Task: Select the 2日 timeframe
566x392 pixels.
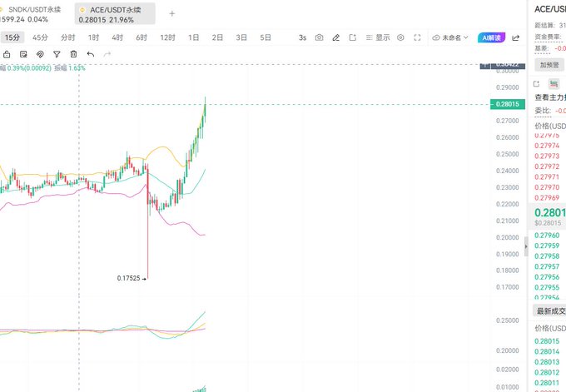Action: point(217,37)
